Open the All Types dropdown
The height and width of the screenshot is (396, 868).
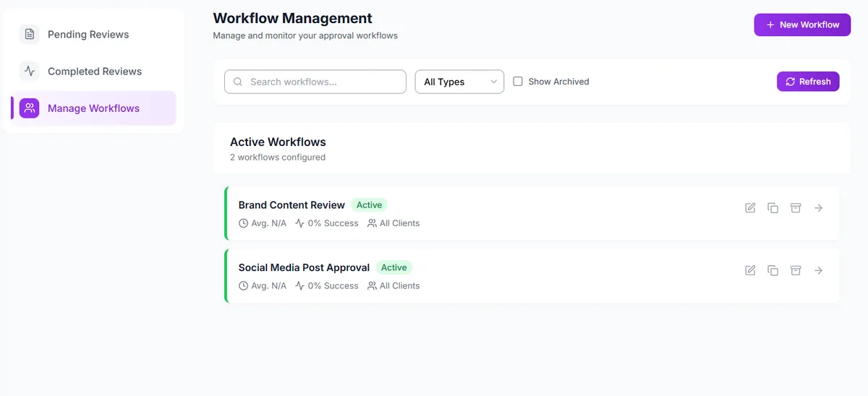pos(459,82)
